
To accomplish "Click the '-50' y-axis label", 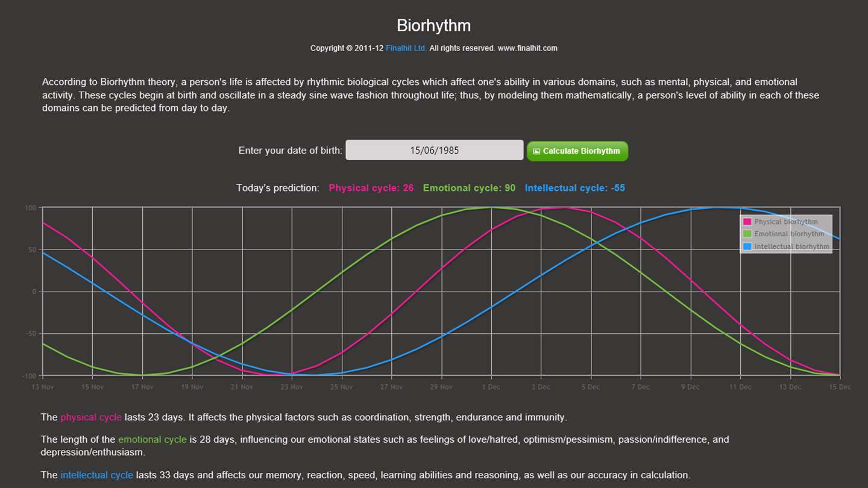I will tap(31, 334).
